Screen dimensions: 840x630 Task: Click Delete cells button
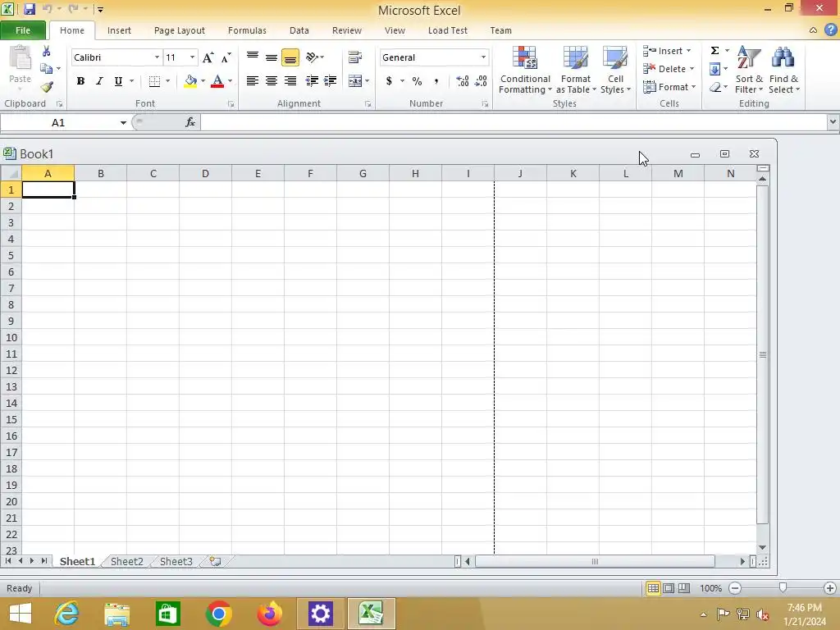[669, 69]
